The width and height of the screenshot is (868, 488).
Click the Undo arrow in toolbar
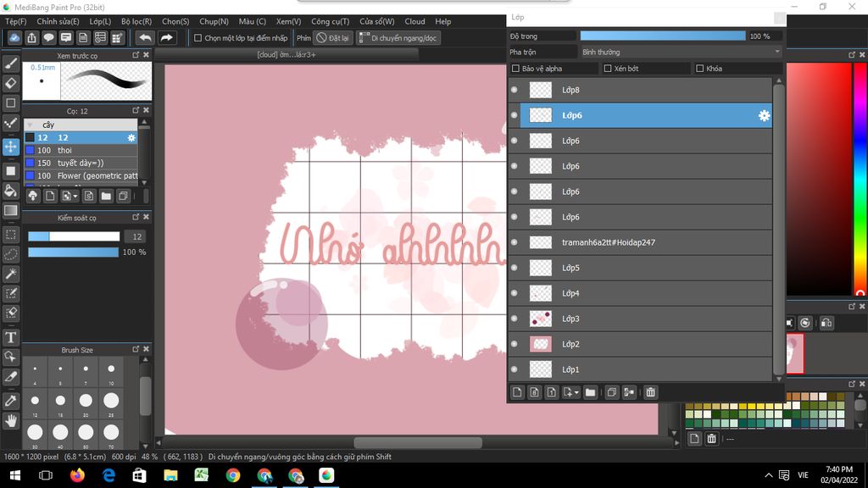tap(145, 37)
